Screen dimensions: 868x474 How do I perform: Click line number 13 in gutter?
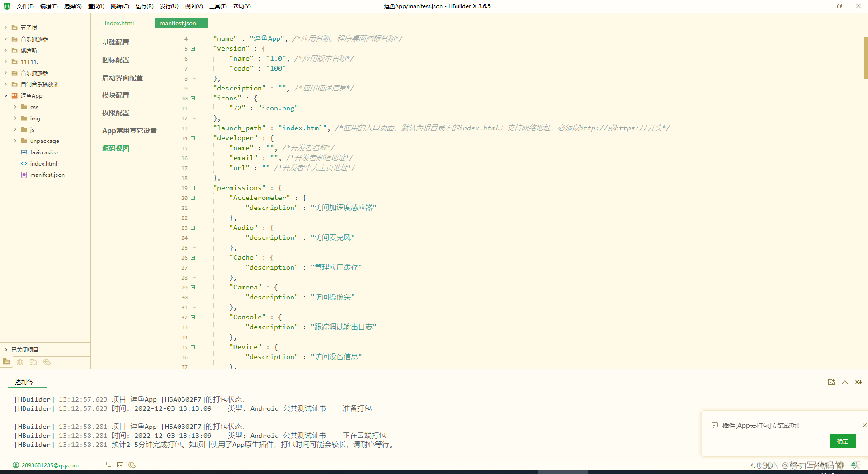pos(184,128)
